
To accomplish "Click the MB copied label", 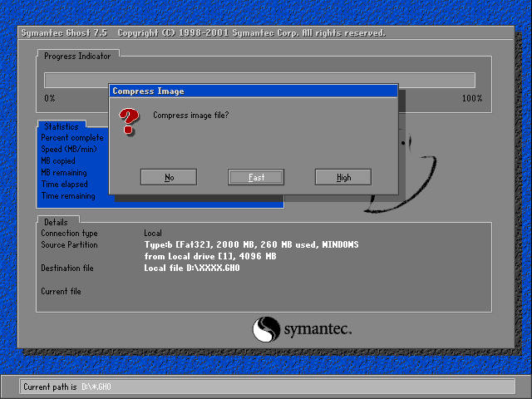I will pos(58,160).
